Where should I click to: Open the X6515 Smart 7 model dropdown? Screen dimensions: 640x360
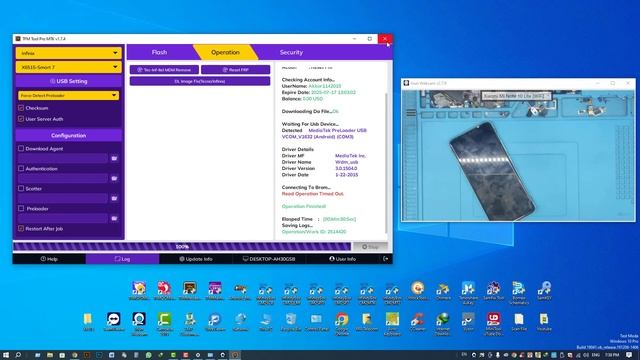pyautogui.click(x=69, y=67)
